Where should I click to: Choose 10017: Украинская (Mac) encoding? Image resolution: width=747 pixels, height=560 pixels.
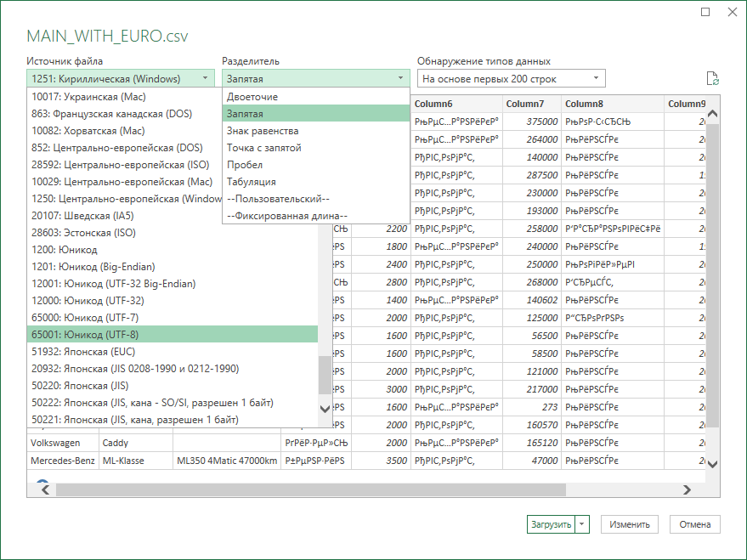[x=125, y=97]
